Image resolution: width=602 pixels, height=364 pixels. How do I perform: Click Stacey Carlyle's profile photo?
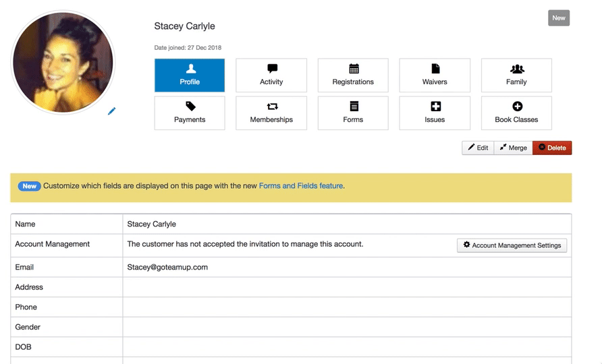(63, 63)
